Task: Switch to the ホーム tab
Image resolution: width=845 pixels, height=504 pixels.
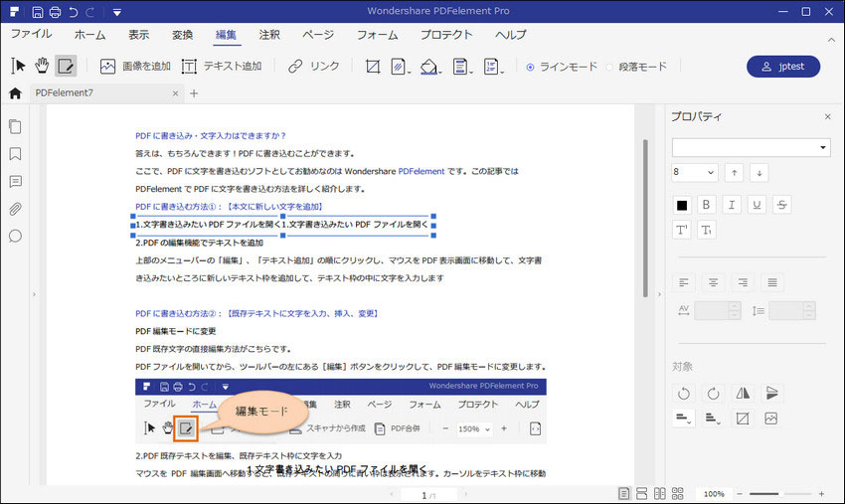Action: click(90, 35)
